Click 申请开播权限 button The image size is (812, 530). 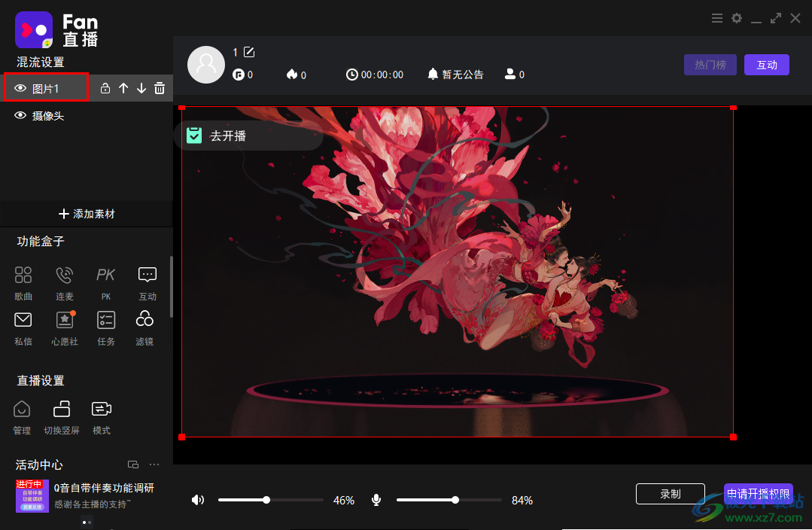(758, 494)
